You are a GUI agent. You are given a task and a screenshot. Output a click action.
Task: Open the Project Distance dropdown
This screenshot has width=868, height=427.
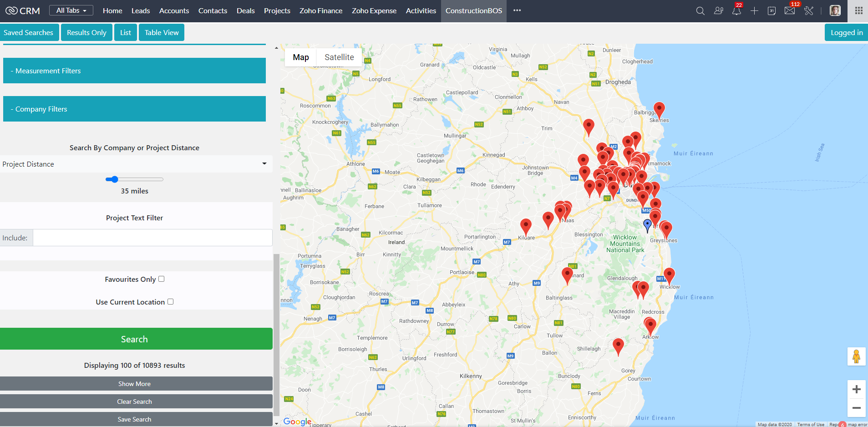(x=136, y=164)
